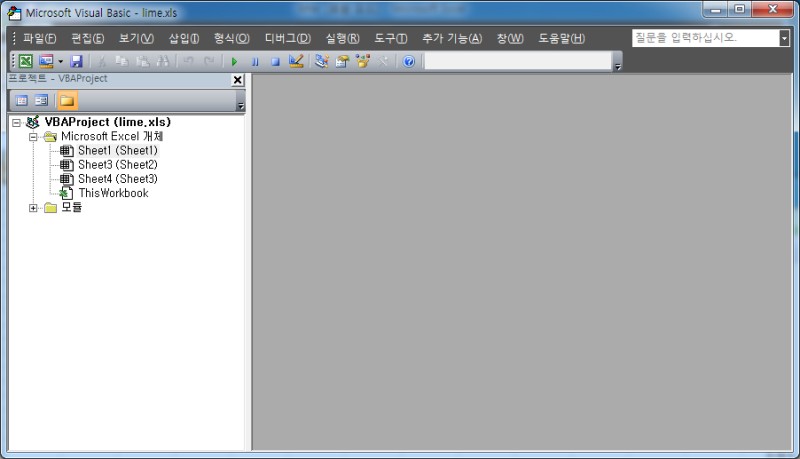Click the menu bar drag handle
Screen dimensions: 800x459
click(x=14, y=38)
